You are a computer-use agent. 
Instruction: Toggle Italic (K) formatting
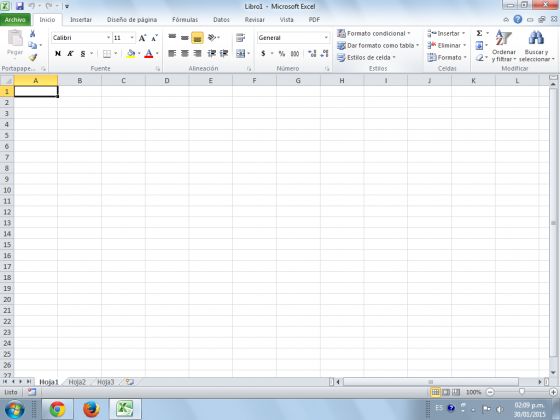click(x=70, y=54)
